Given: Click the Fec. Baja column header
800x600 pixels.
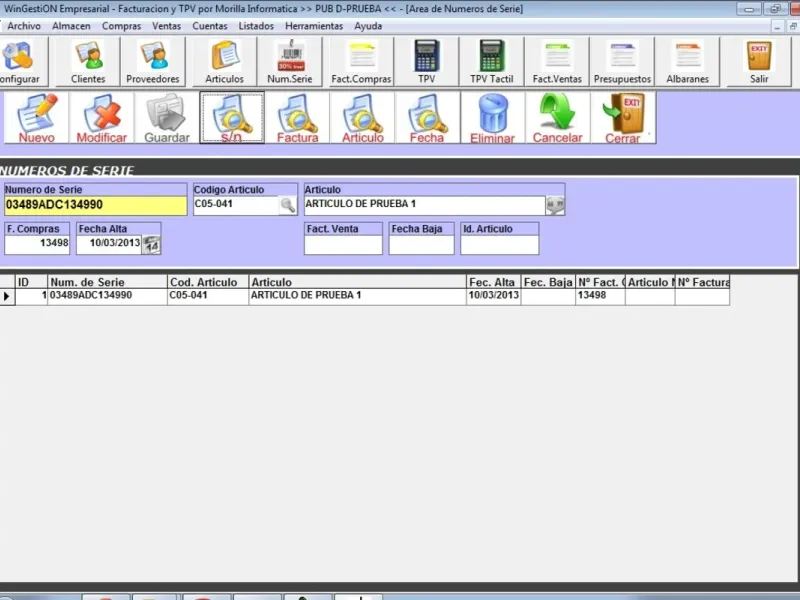Looking at the screenshot, I should click(548, 282).
